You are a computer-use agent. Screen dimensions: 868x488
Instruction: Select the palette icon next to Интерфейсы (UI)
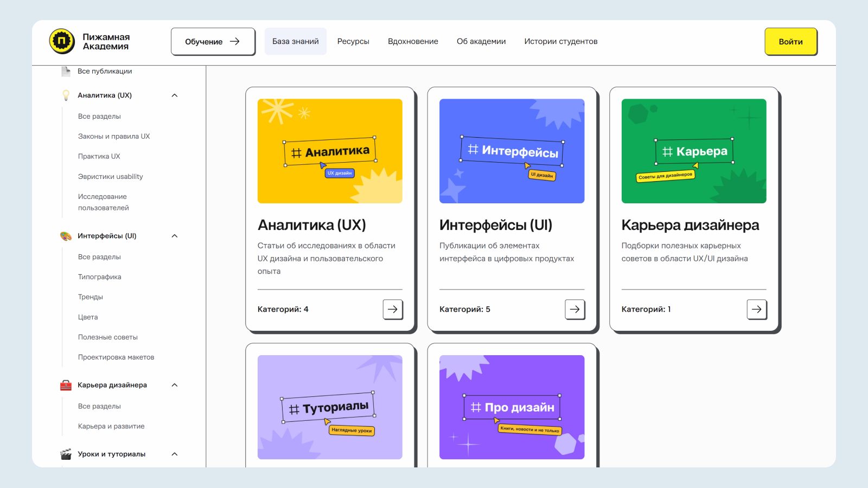click(x=66, y=235)
